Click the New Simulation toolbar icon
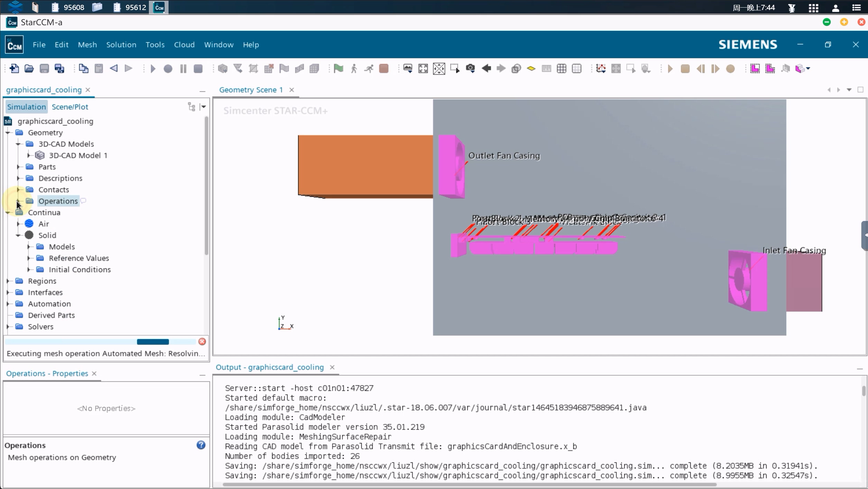The width and height of the screenshot is (868, 489). pyautogui.click(x=14, y=68)
